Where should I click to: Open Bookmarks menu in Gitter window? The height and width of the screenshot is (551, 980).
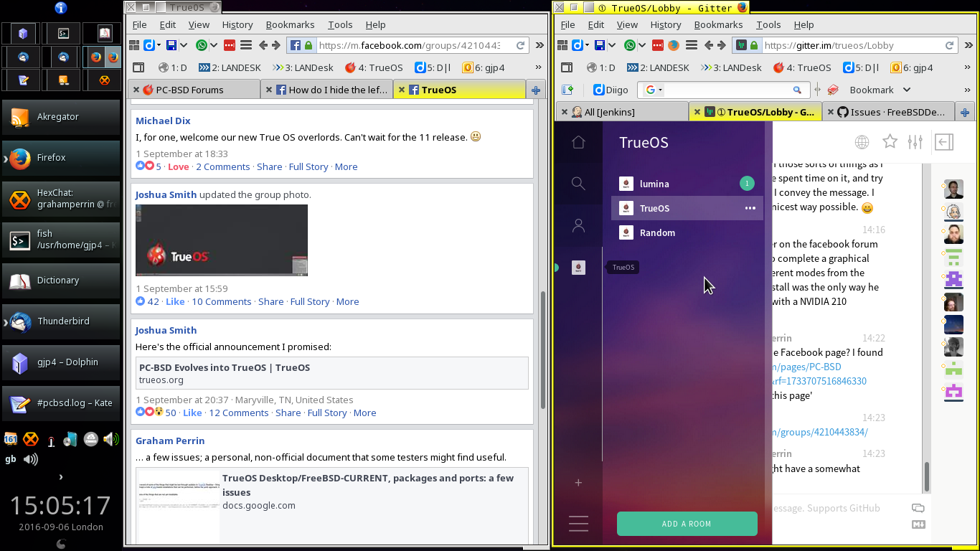click(718, 24)
